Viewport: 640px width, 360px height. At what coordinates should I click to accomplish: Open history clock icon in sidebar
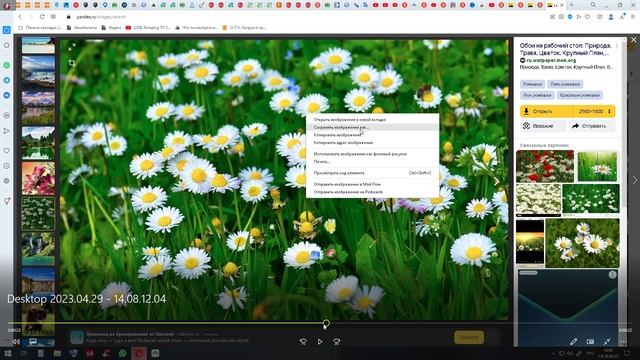click(x=7, y=166)
